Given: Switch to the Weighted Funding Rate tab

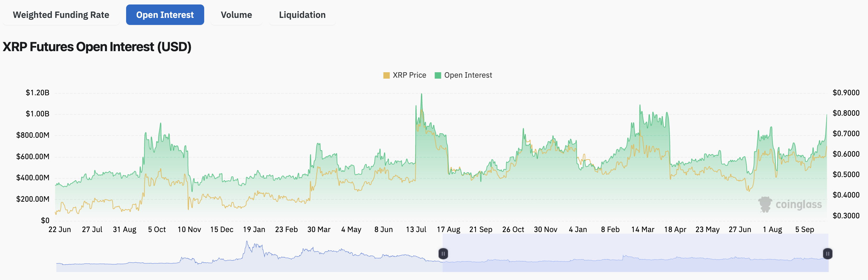Looking at the screenshot, I should (61, 15).
